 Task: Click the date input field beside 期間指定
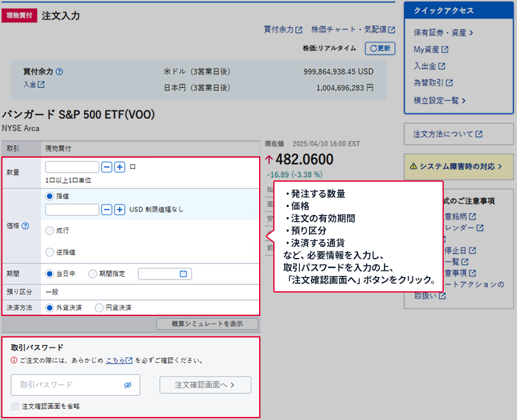click(165, 274)
